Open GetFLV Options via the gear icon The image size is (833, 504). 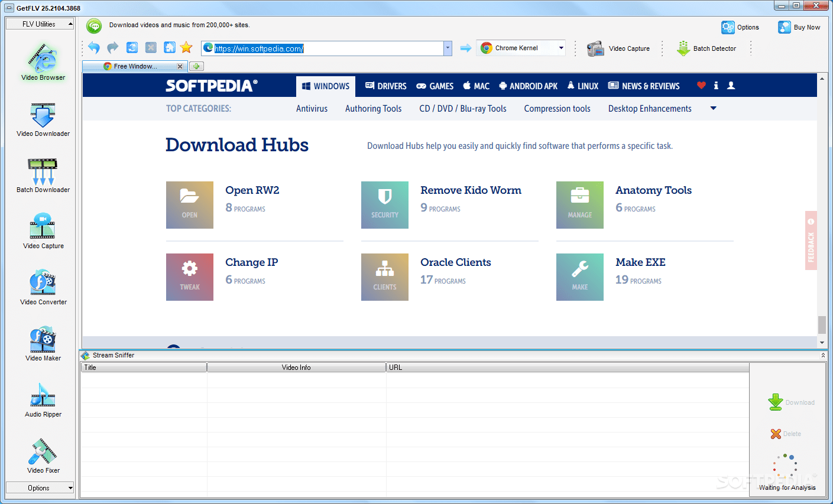[x=740, y=27]
